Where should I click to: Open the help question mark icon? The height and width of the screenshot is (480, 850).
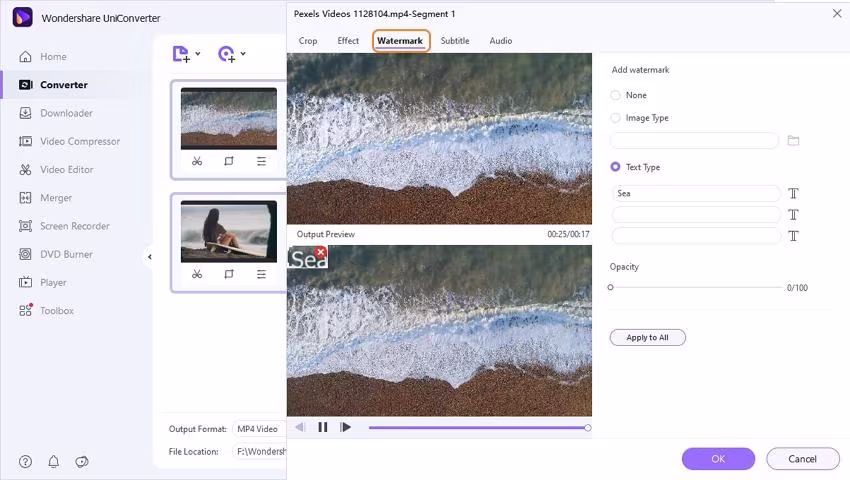pyautogui.click(x=25, y=462)
